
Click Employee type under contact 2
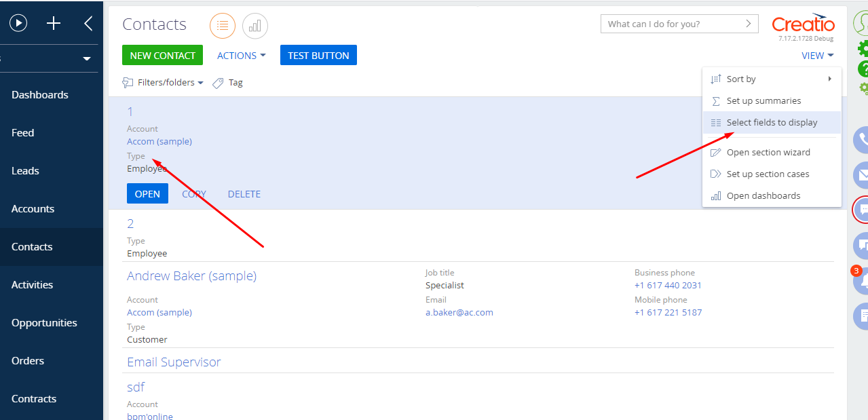pos(147,254)
